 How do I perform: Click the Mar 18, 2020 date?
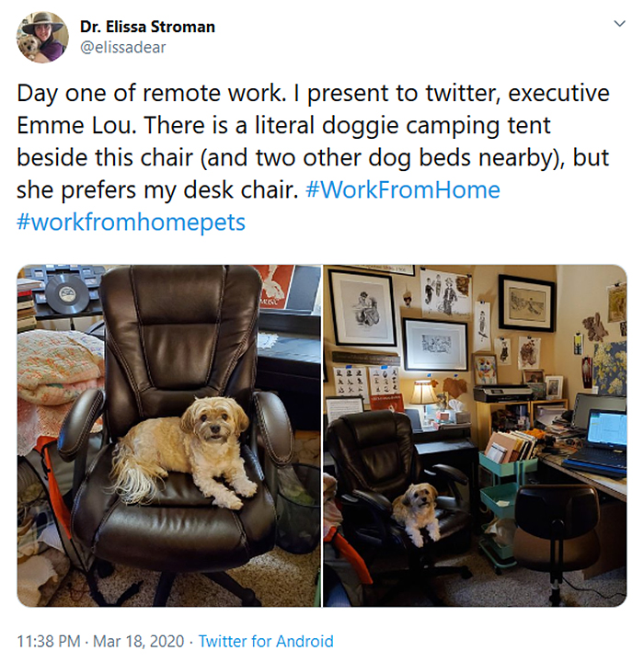point(139,642)
